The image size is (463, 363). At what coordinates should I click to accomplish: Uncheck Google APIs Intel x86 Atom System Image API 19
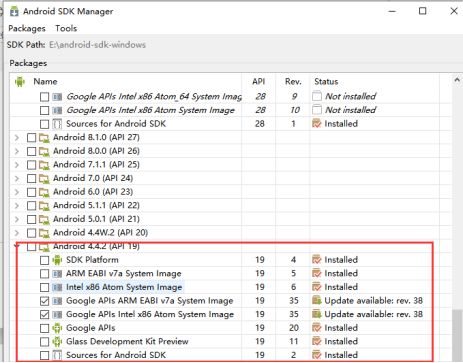tap(44, 315)
